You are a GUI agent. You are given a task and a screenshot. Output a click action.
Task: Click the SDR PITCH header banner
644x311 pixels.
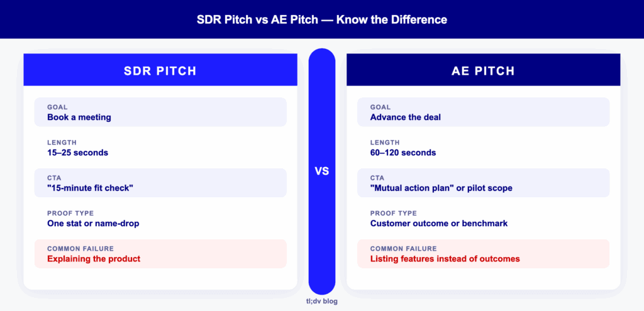point(160,70)
